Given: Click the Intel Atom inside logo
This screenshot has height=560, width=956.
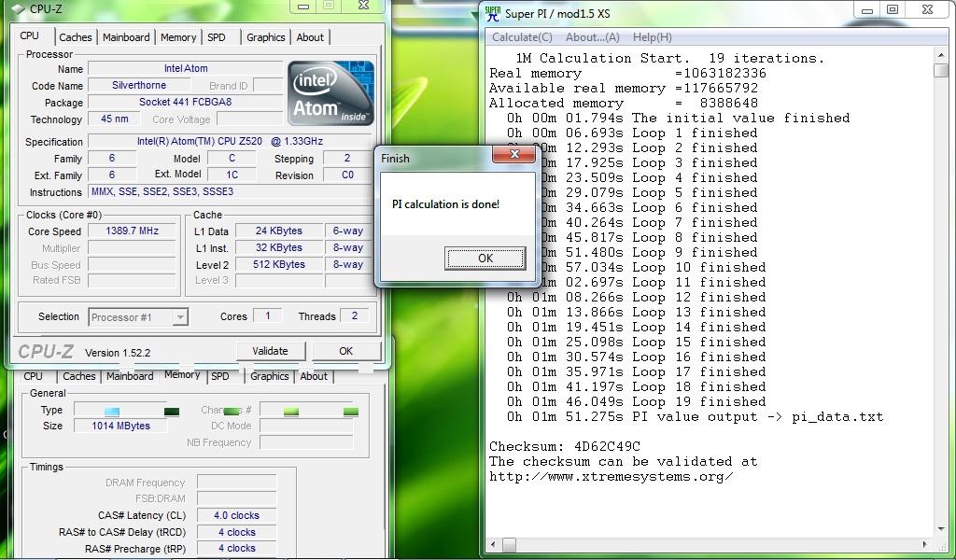Looking at the screenshot, I should tap(331, 92).
